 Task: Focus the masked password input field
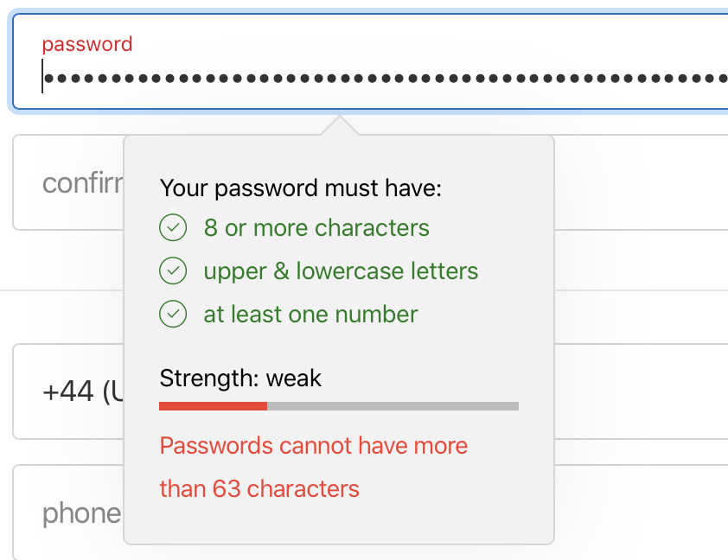tap(380, 79)
